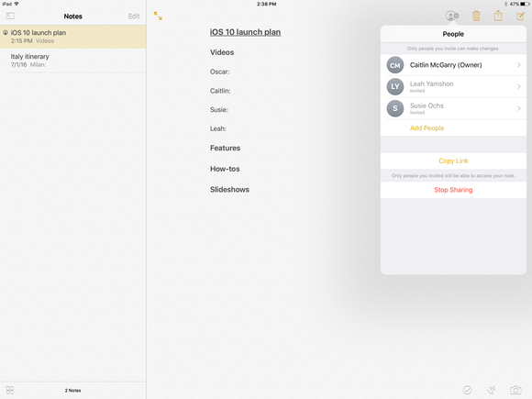Open the Italy itinerary note
The width and height of the screenshot is (532, 399).
[73, 61]
